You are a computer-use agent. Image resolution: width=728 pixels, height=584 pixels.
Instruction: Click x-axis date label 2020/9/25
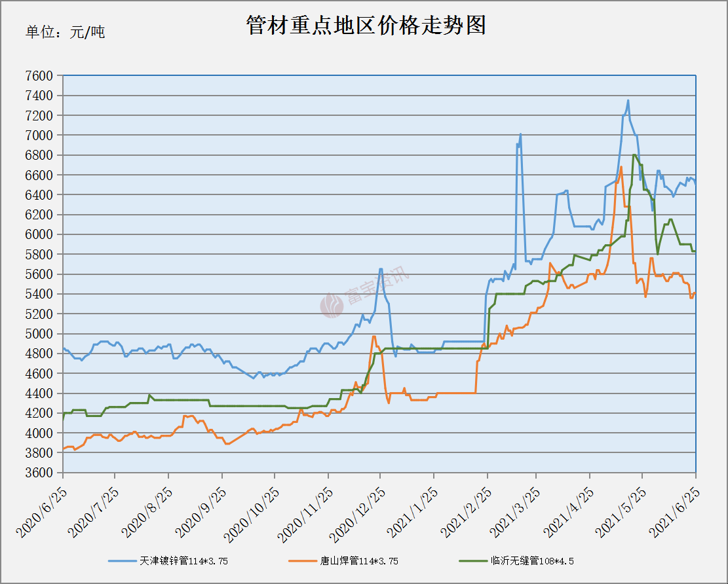pyautogui.click(x=201, y=513)
